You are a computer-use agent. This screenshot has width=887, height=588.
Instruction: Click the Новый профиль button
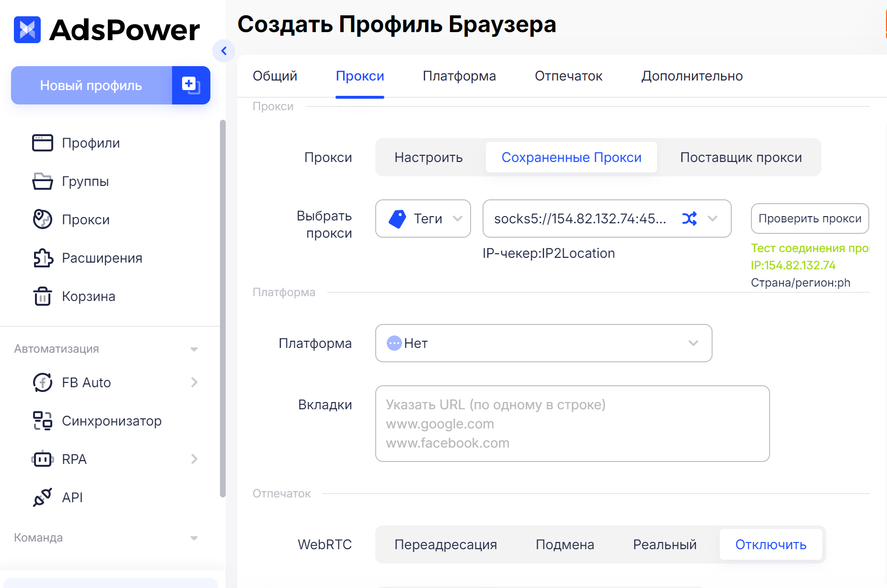tap(91, 85)
